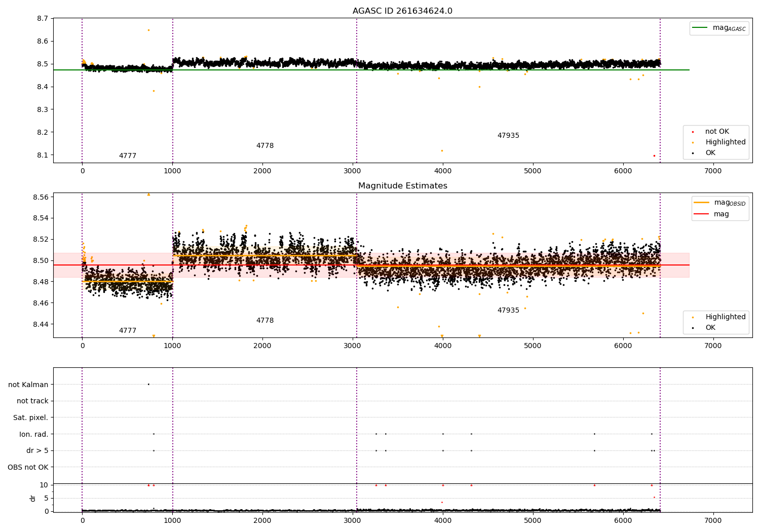Select the "Ion. rad." row label
760x532 pixels.
tap(34, 434)
